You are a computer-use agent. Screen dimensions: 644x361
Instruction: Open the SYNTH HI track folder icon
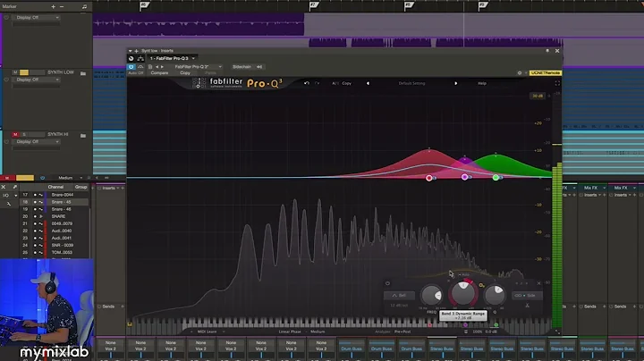pos(83,136)
